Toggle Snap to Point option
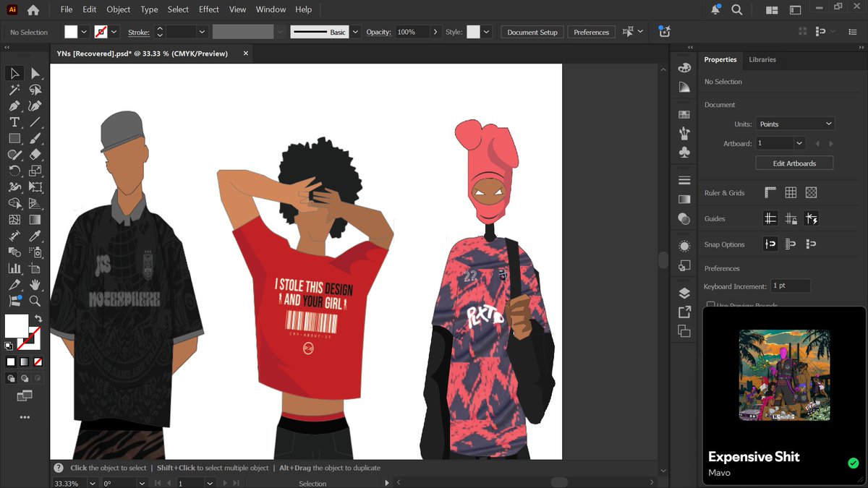 click(770, 244)
